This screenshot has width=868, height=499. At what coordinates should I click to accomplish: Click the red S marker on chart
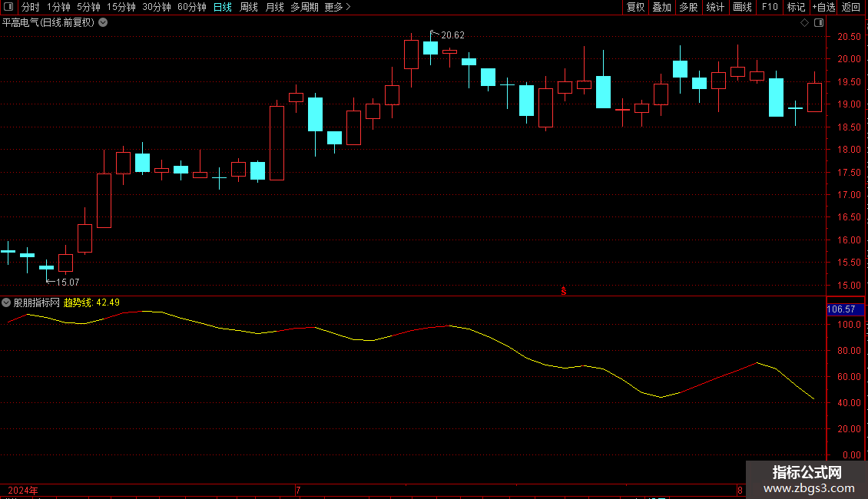click(564, 291)
